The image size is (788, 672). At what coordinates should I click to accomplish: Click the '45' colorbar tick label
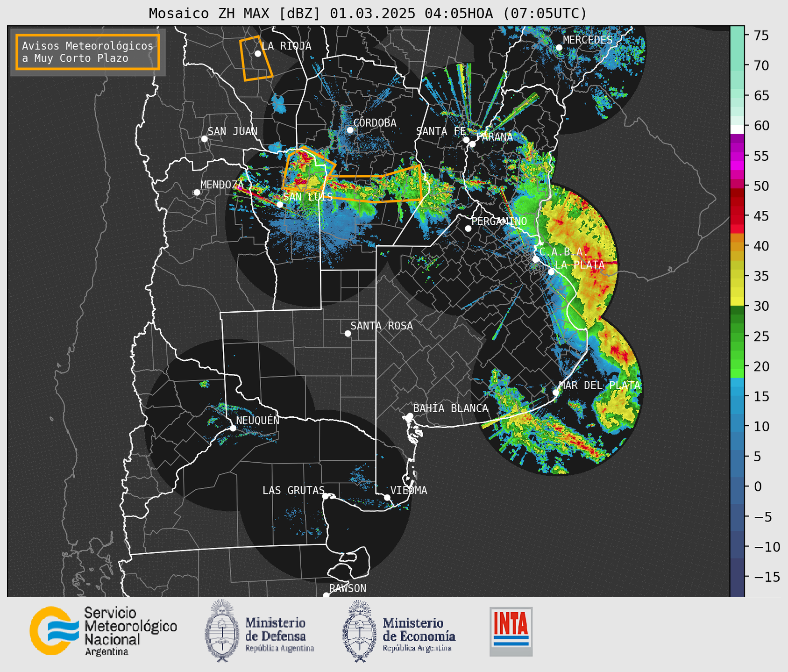pyautogui.click(x=762, y=216)
